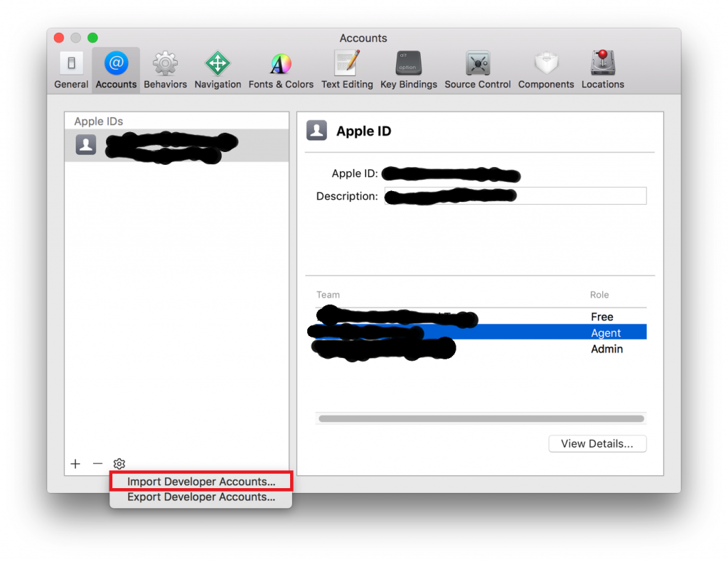Open the Fonts & Colors pane
Screen dimensions: 728x562
[281, 70]
